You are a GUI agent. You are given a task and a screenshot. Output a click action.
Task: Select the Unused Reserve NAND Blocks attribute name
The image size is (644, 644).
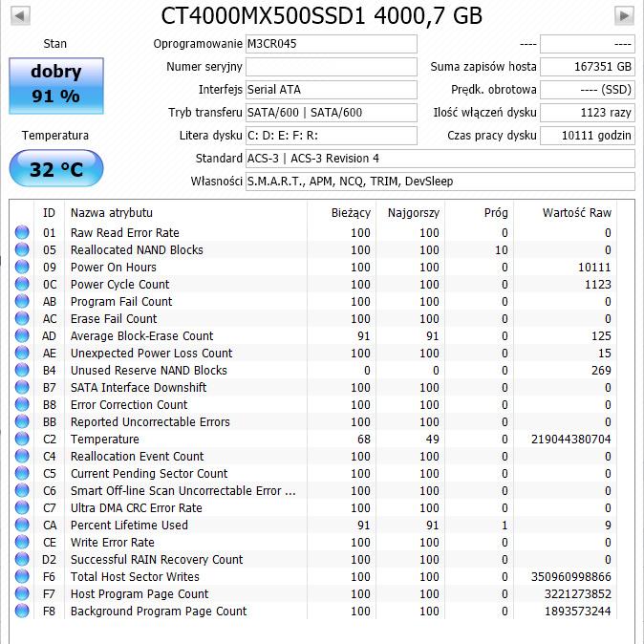click(x=149, y=371)
